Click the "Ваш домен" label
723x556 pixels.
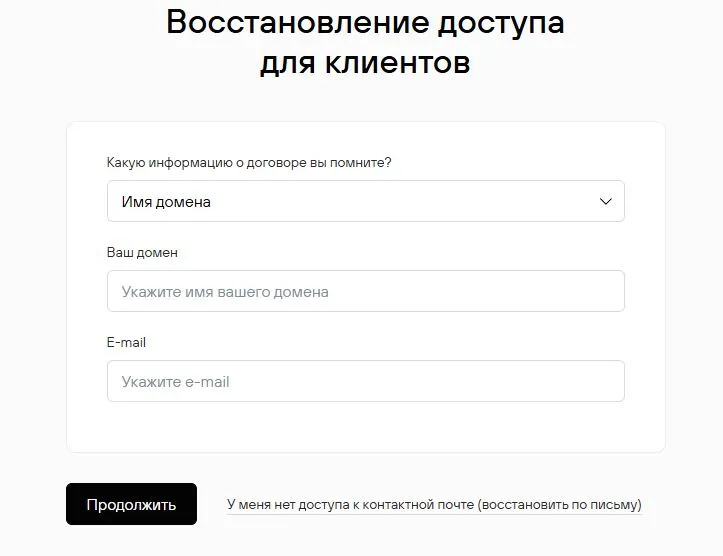142,252
